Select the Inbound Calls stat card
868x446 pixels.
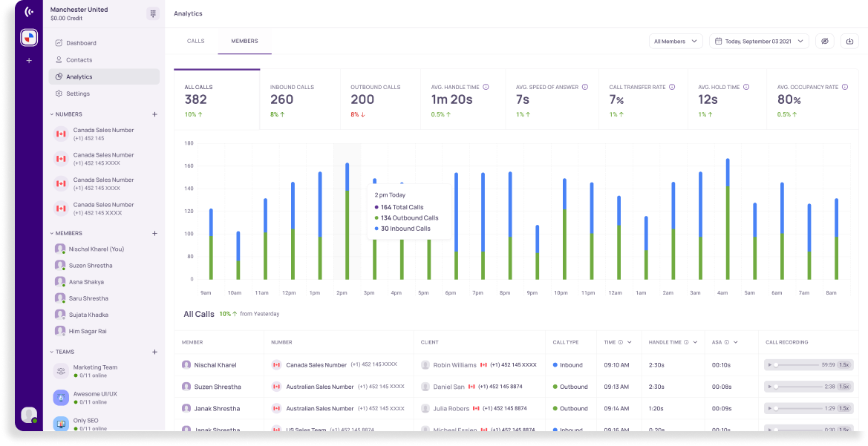tap(300, 100)
